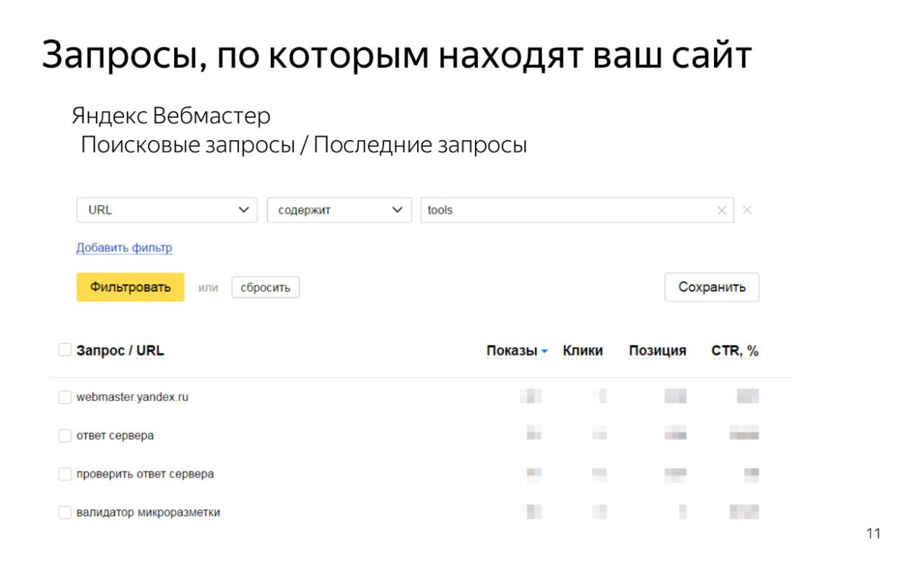Screen dimensions: 924x575
Task: Reset filters with the 'сбросить' button
Action: coord(265,287)
